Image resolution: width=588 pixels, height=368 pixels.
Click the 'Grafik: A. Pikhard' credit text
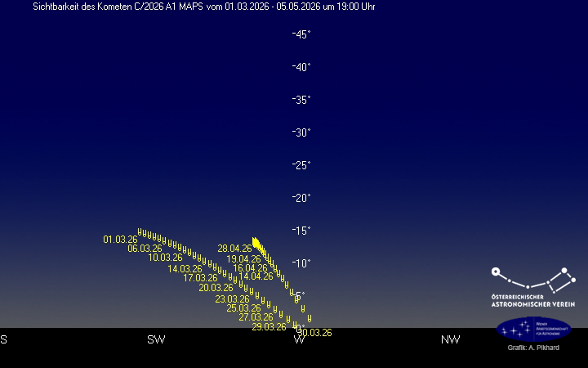pos(532,349)
